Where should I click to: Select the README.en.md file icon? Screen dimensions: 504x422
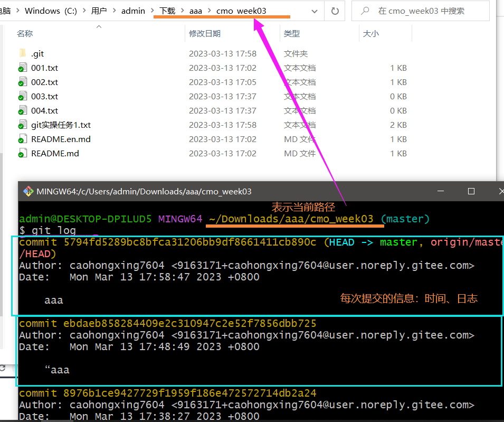click(x=23, y=139)
